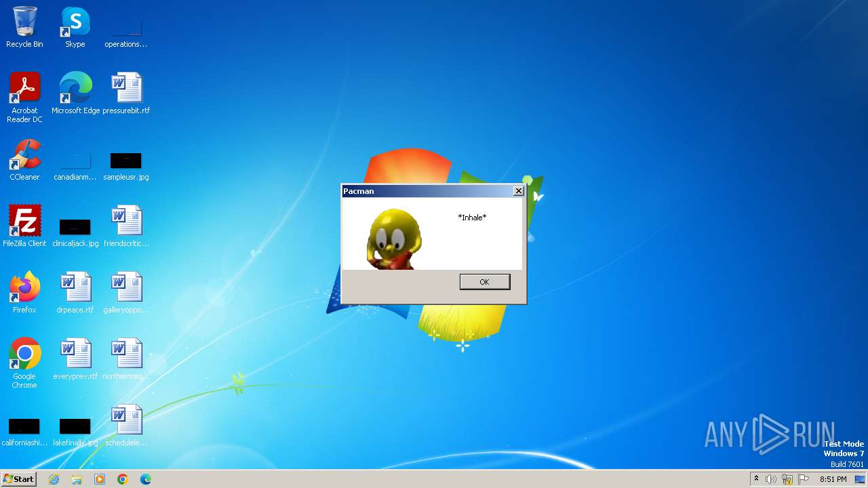Image resolution: width=868 pixels, height=488 pixels.
Task: Open Internet Explorer from the taskbar
Action: 54,479
